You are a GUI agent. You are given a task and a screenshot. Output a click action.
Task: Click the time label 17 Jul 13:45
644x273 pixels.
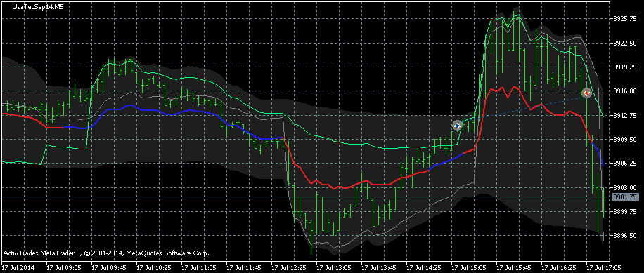point(379,267)
